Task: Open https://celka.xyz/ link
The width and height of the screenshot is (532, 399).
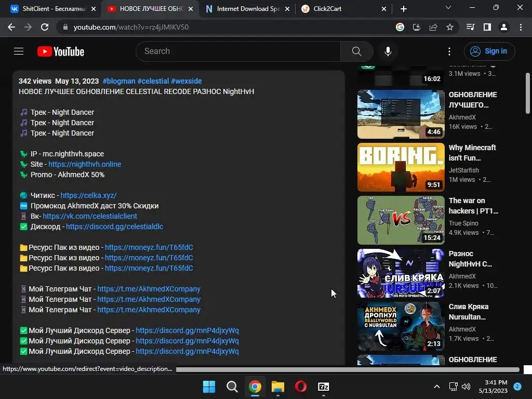Action: coord(88,195)
